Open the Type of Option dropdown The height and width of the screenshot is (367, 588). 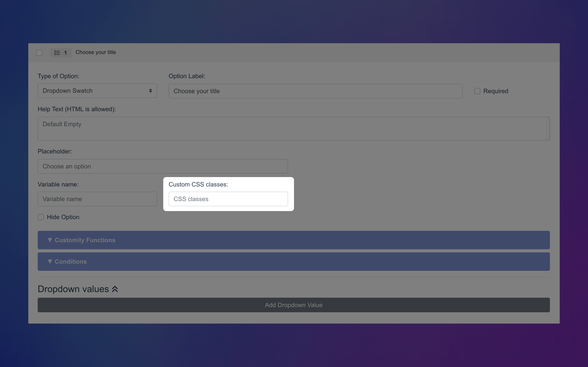click(97, 90)
